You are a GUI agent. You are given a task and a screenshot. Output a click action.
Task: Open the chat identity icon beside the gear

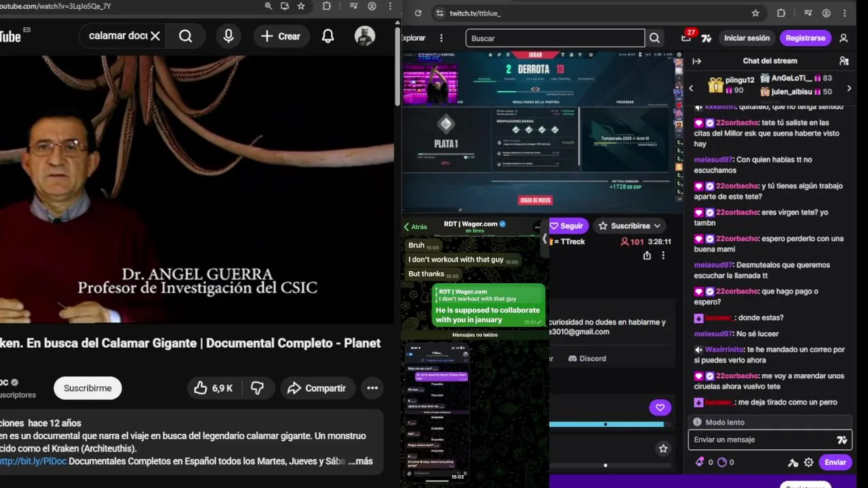(793, 462)
